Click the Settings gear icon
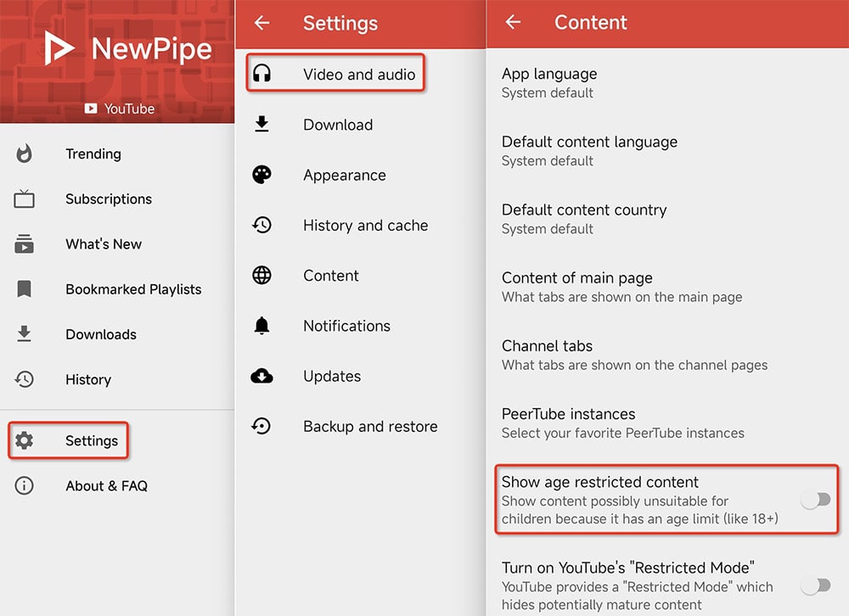The height and width of the screenshot is (616, 849). click(x=24, y=440)
